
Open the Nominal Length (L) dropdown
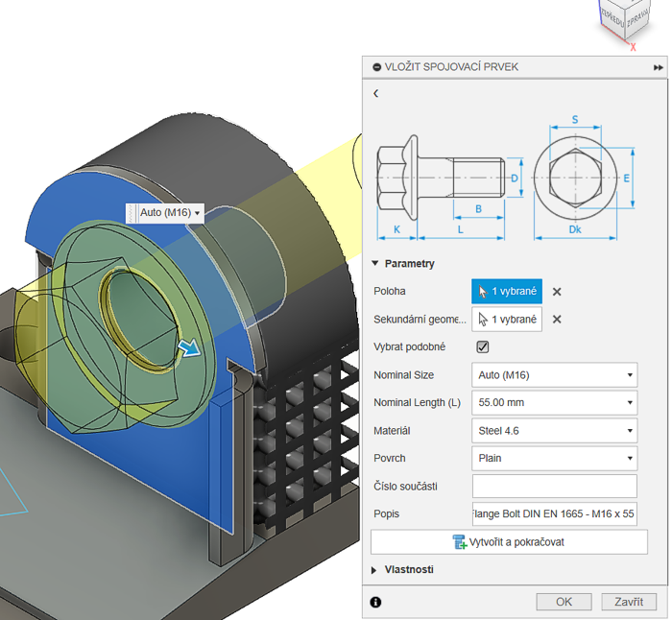(x=554, y=403)
